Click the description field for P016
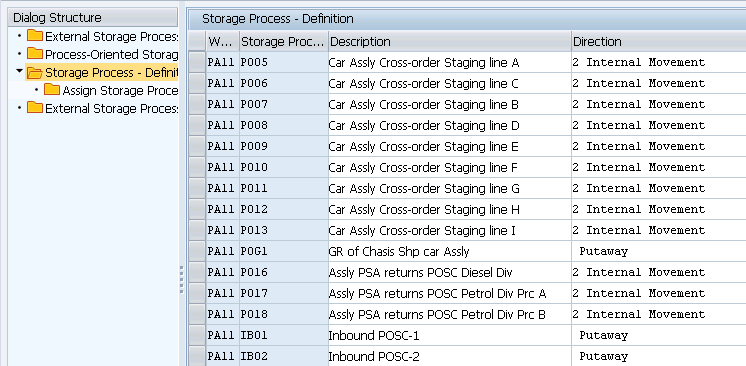Viewport: 746px width, 366px height. pyautogui.click(x=450, y=272)
